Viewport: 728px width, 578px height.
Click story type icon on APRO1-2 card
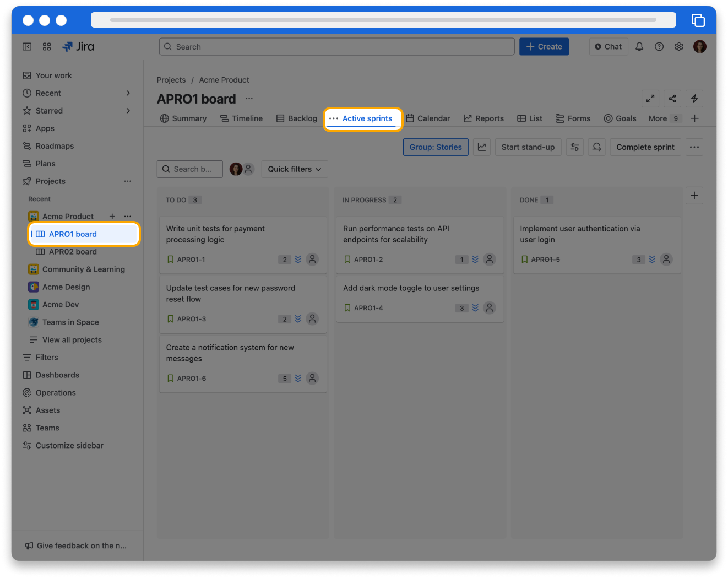347,260
